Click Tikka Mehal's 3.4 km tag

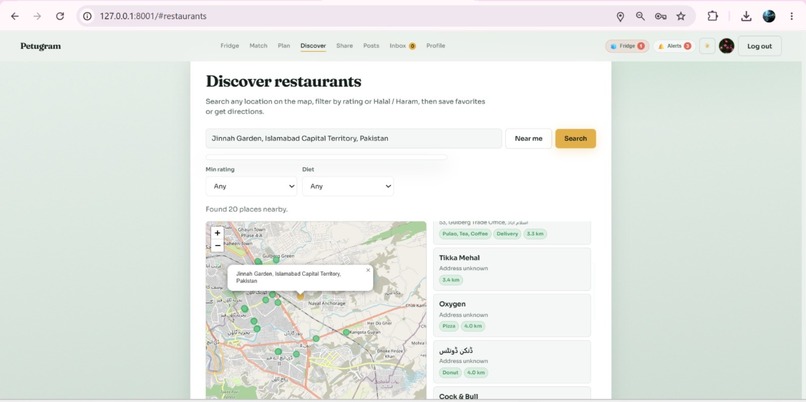(451, 280)
